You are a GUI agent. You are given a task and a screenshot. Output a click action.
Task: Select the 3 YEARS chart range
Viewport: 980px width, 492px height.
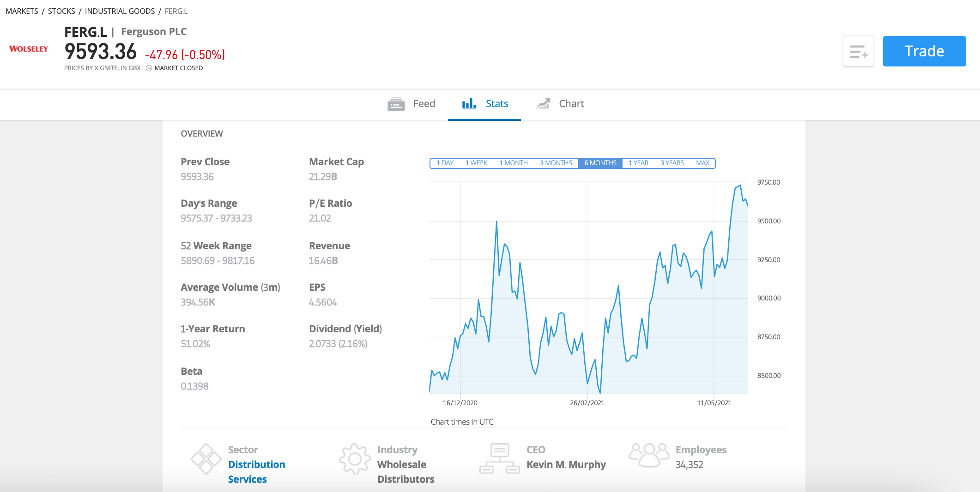(x=672, y=163)
